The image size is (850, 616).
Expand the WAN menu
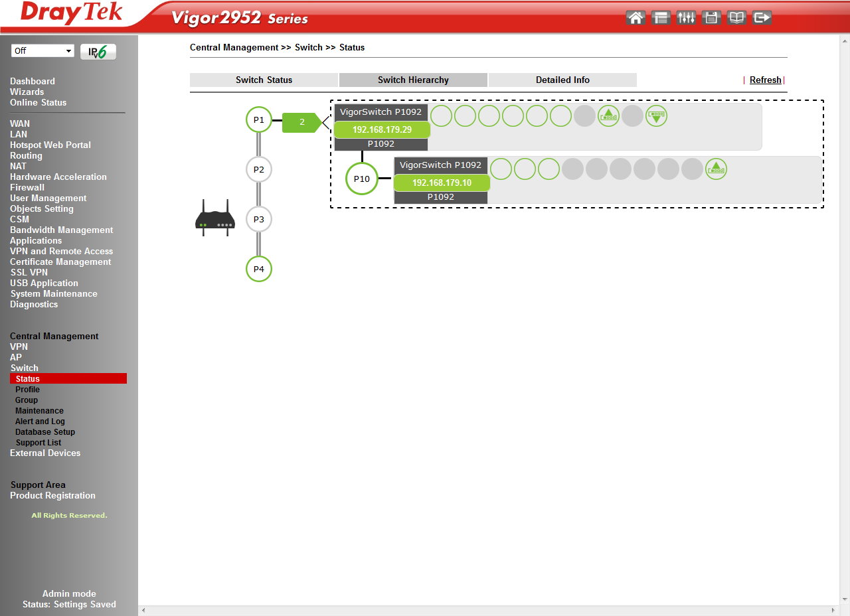click(x=20, y=123)
